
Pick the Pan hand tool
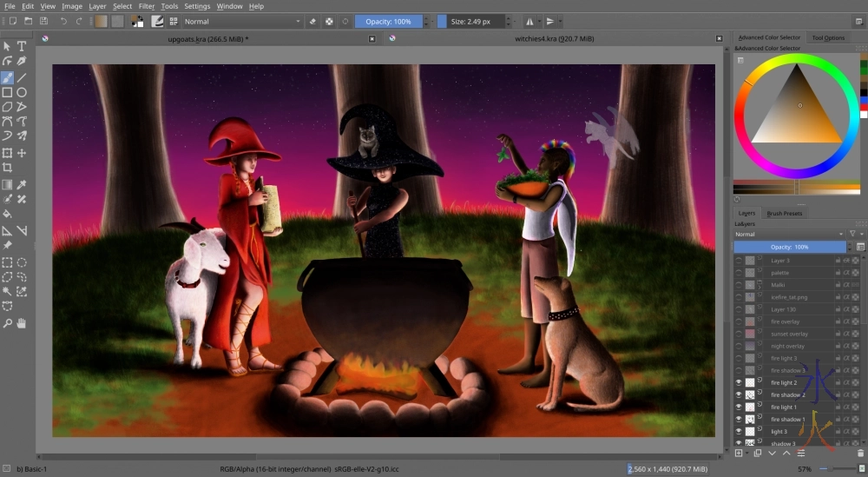click(x=22, y=323)
